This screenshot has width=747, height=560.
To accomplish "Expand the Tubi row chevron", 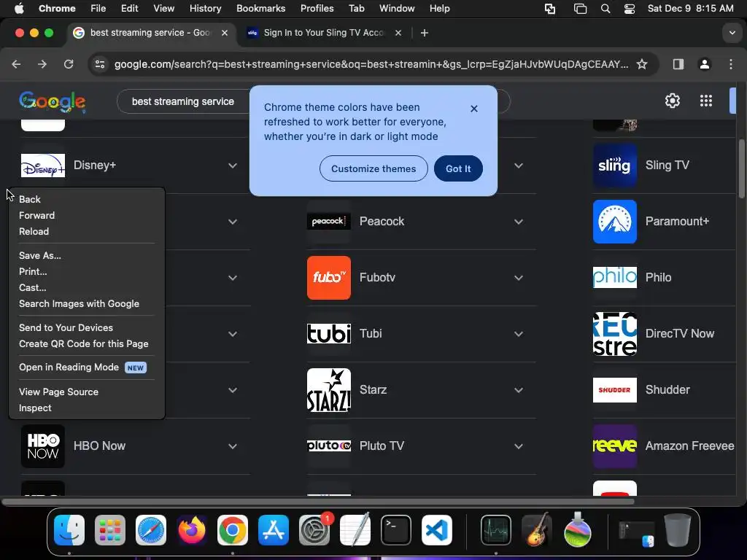I will 519,334.
